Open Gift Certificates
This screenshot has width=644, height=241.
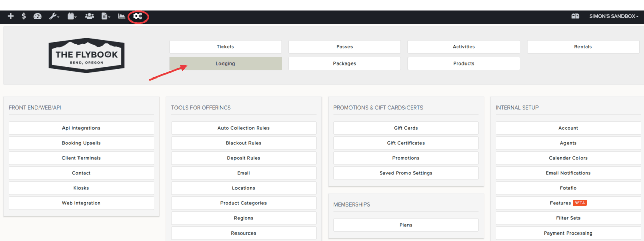406,143
